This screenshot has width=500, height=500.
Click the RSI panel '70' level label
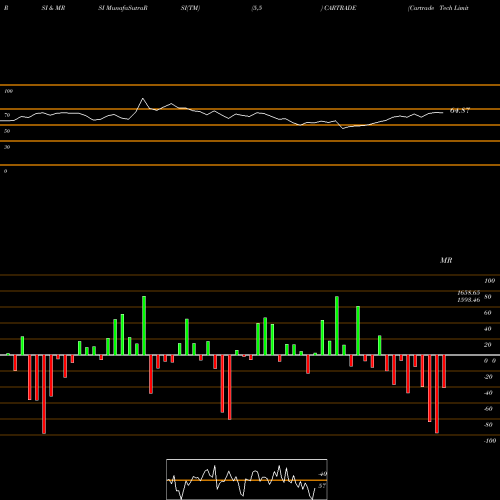coord(7,115)
